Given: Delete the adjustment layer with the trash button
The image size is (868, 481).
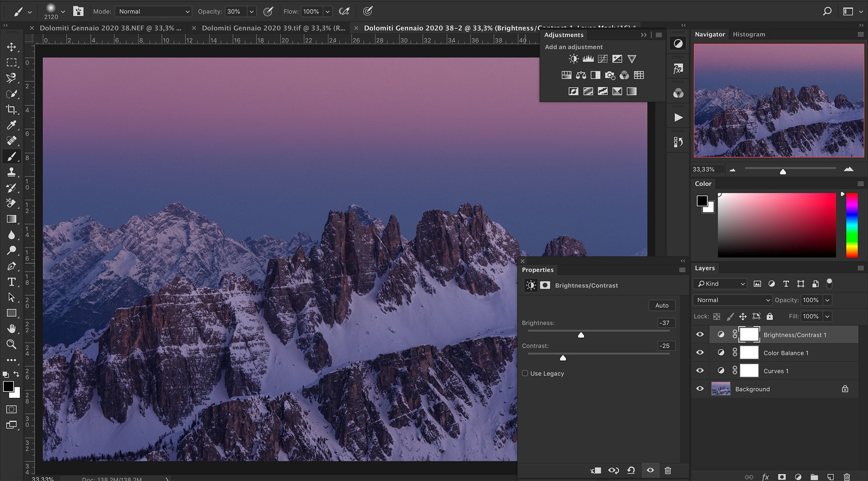Looking at the screenshot, I should (668, 470).
